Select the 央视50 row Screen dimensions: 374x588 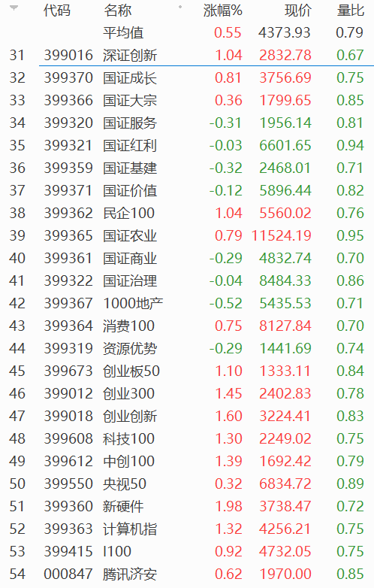click(187, 483)
